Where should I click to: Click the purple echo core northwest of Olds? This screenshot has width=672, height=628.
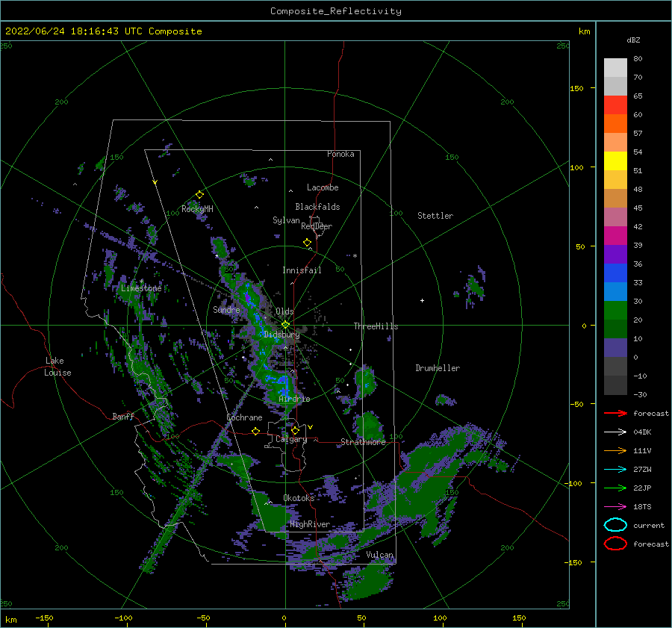point(247,297)
